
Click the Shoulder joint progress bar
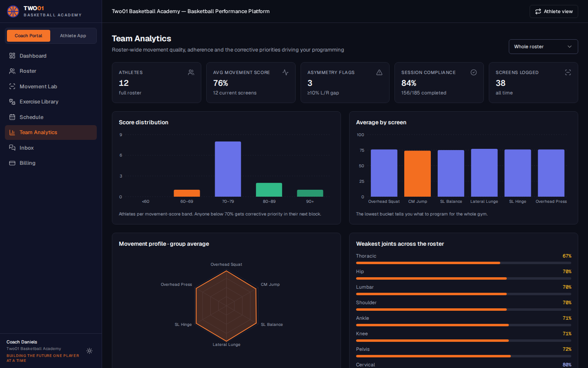(x=463, y=310)
